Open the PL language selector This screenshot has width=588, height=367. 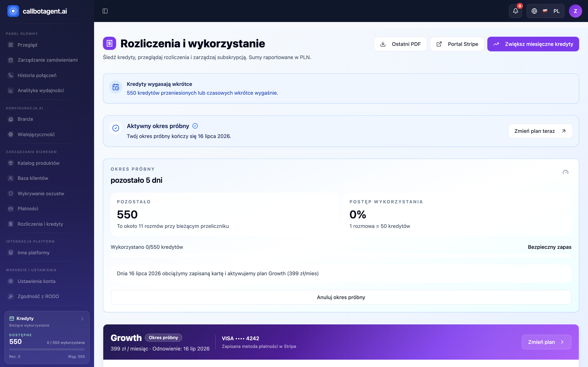pos(545,11)
